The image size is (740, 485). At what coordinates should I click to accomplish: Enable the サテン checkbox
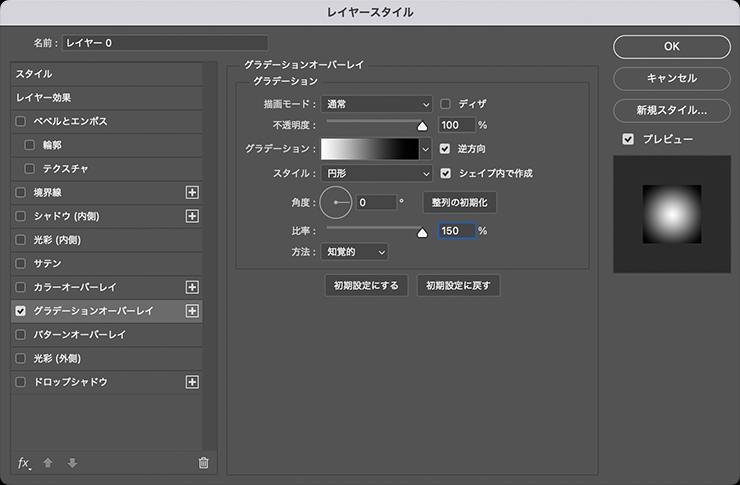tap(20, 263)
